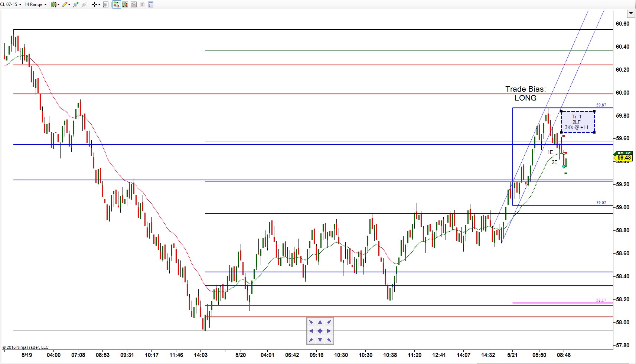Click the grayed Strategies dollar-sheet icon

pyautogui.click(x=142, y=4)
